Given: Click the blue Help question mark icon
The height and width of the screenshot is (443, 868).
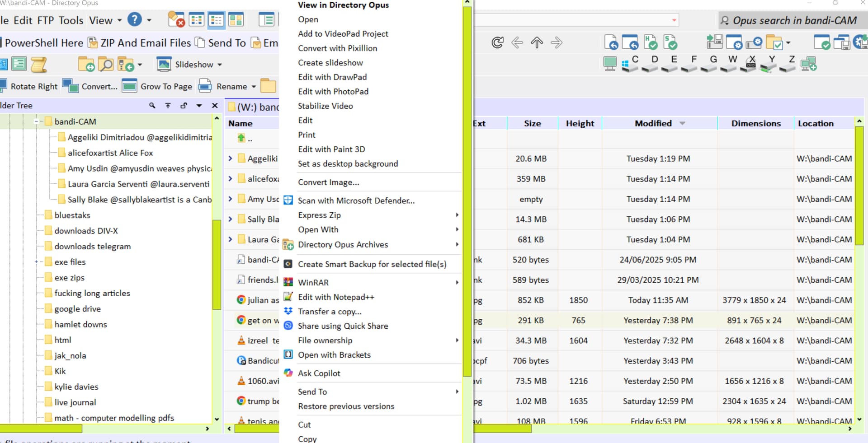Looking at the screenshot, I should pos(135,20).
